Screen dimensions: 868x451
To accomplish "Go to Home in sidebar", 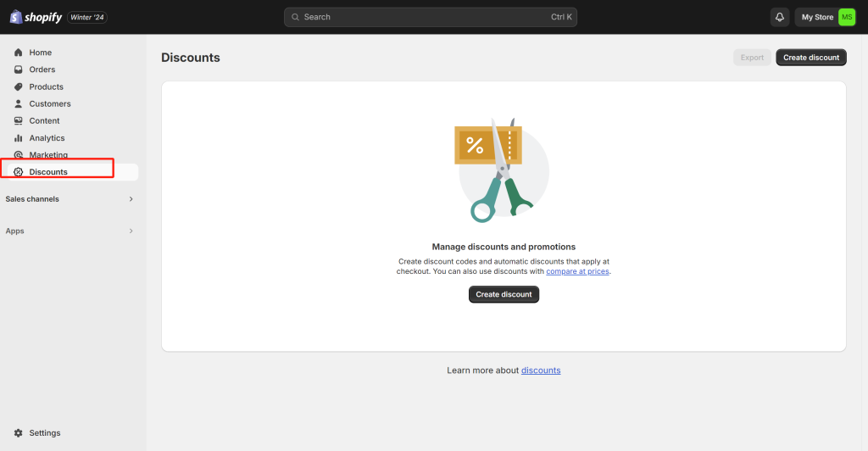I will (41, 53).
